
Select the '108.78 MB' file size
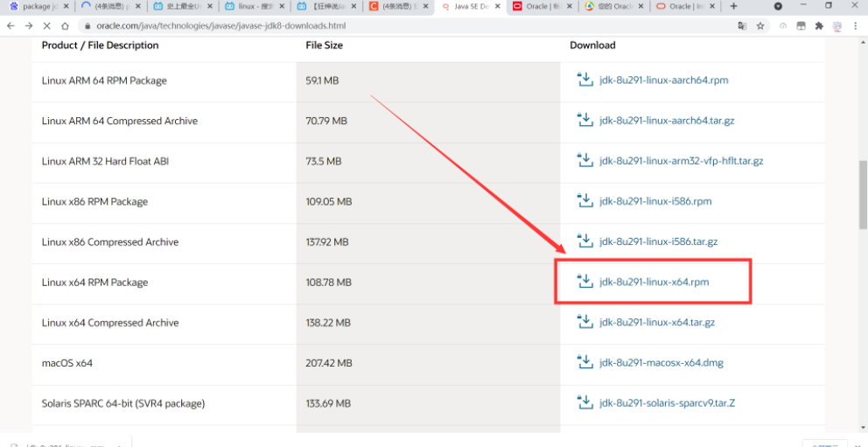[329, 283]
